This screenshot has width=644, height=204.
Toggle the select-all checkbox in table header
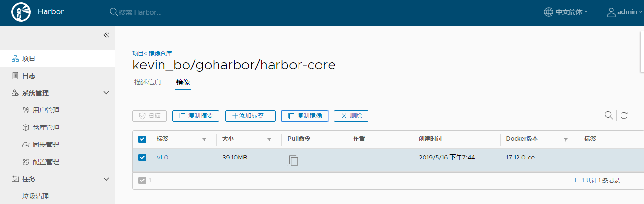click(142, 139)
